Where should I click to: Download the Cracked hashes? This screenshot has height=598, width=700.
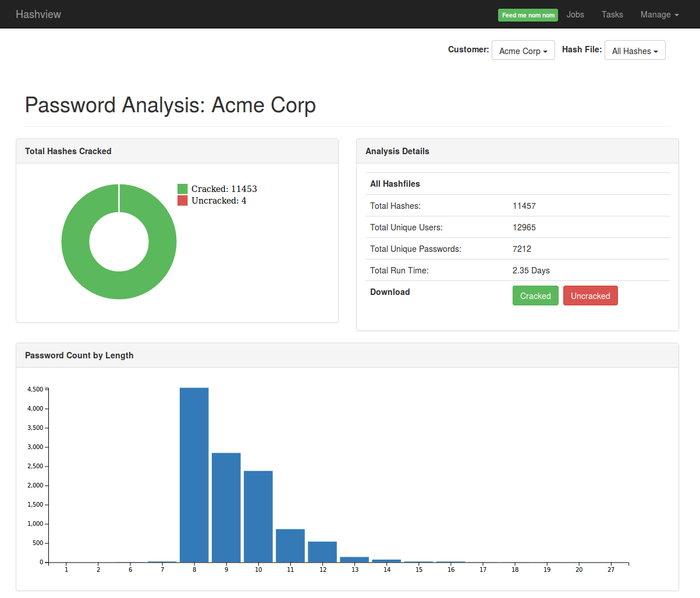[x=535, y=296]
